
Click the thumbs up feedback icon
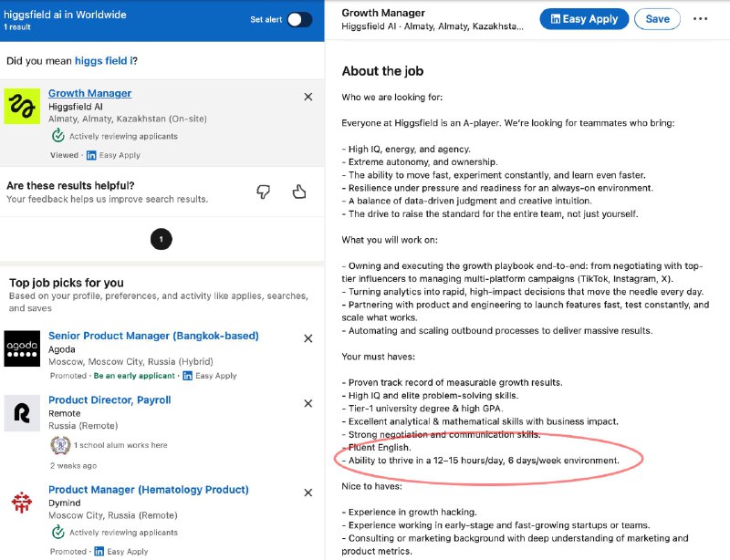pos(298,192)
